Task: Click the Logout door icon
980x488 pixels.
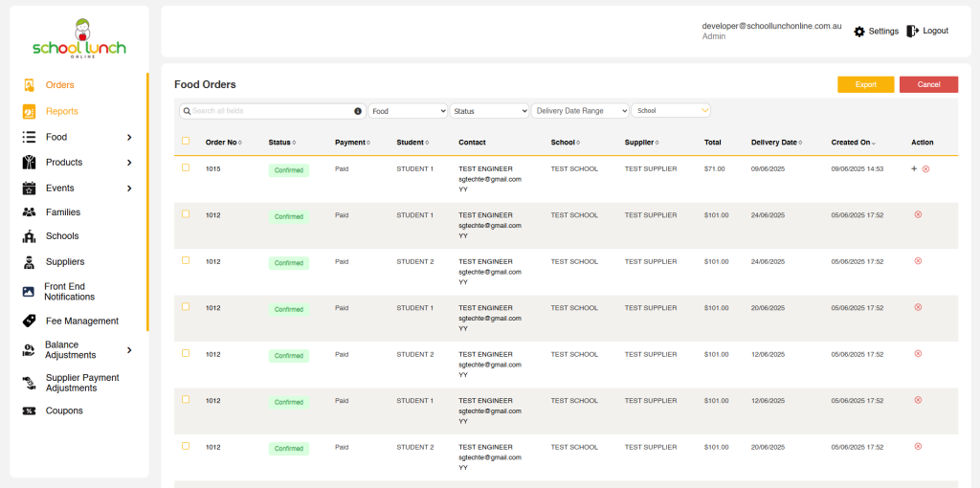Action: coord(912,31)
